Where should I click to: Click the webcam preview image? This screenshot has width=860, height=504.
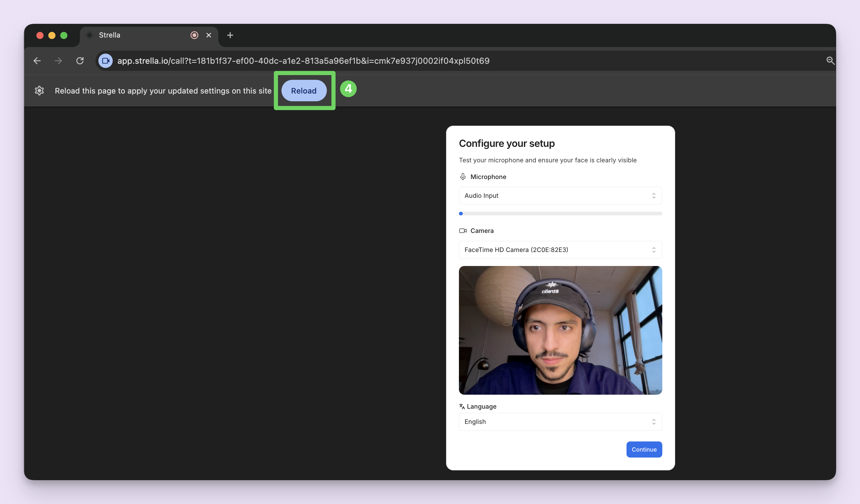560,330
